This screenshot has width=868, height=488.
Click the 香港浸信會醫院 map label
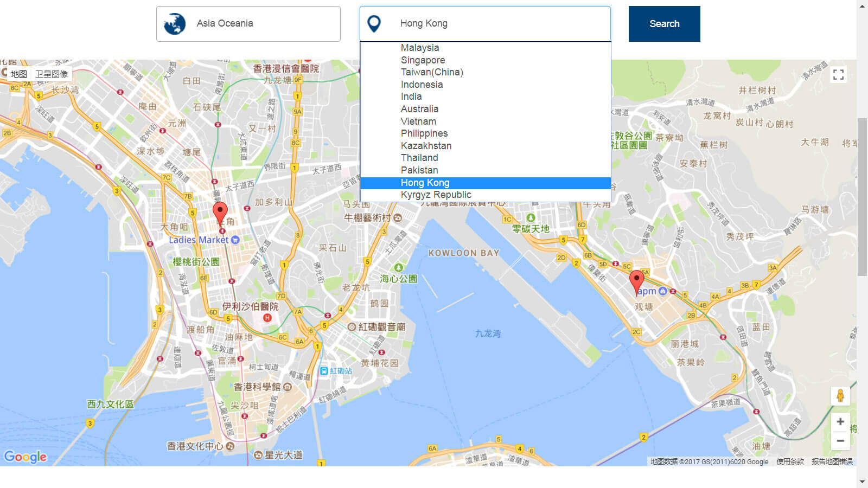coord(286,69)
